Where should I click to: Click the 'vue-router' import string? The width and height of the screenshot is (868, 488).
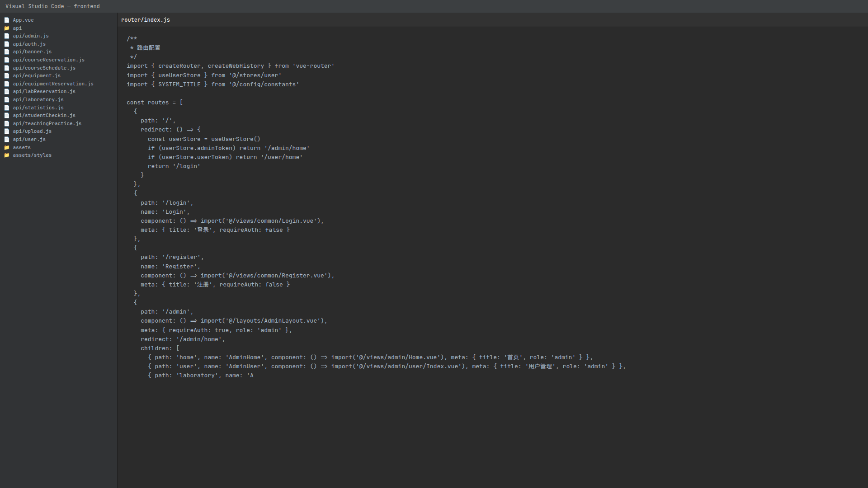[313, 66]
